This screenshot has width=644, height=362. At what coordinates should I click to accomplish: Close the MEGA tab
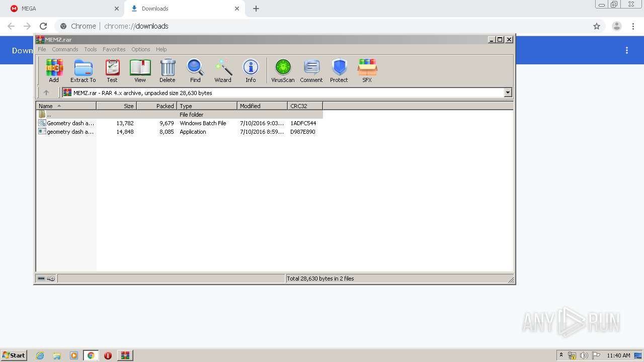coord(117,9)
